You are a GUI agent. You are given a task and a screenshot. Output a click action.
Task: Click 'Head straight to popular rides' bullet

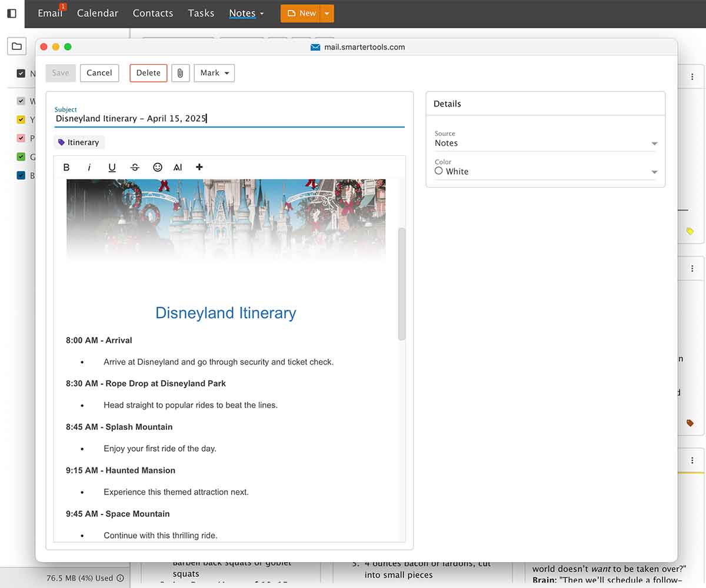pyautogui.click(x=191, y=405)
